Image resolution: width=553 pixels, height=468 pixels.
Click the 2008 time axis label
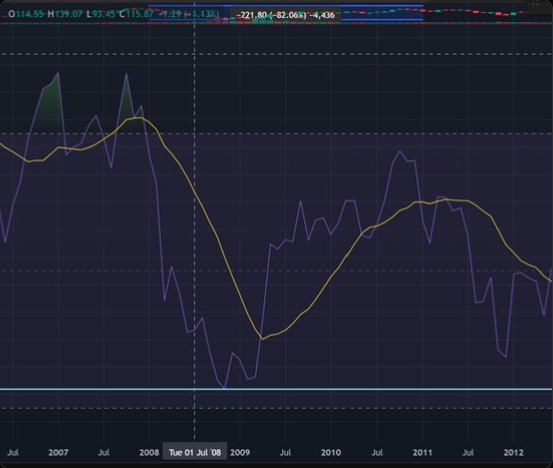(149, 452)
